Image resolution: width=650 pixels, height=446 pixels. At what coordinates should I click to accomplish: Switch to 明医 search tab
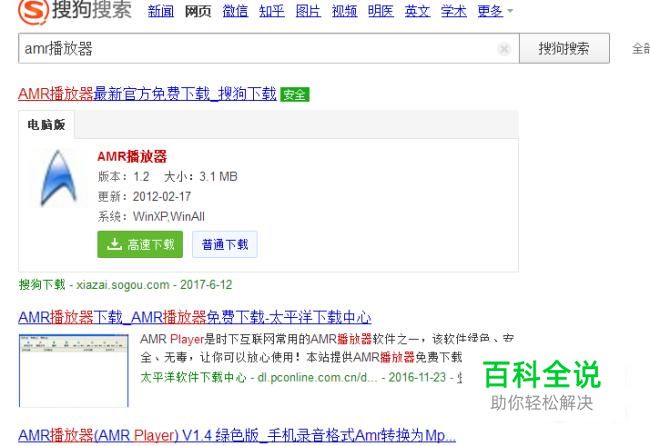[381, 11]
